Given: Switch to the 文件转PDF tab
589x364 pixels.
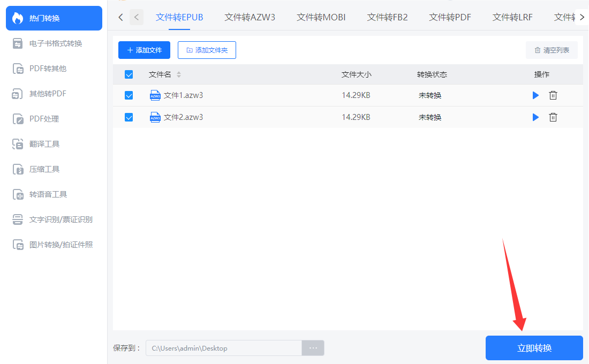Looking at the screenshot, I should click(450, 17).
